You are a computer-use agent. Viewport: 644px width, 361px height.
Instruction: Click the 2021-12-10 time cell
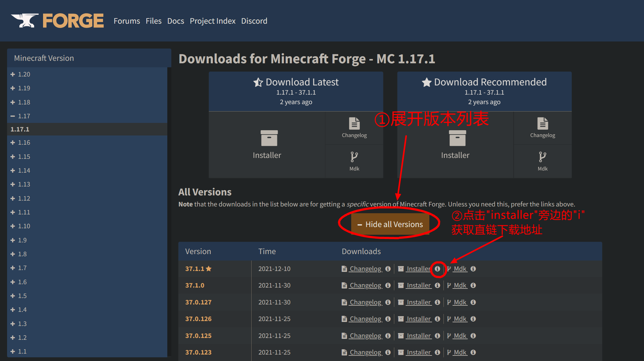(274, 269)
